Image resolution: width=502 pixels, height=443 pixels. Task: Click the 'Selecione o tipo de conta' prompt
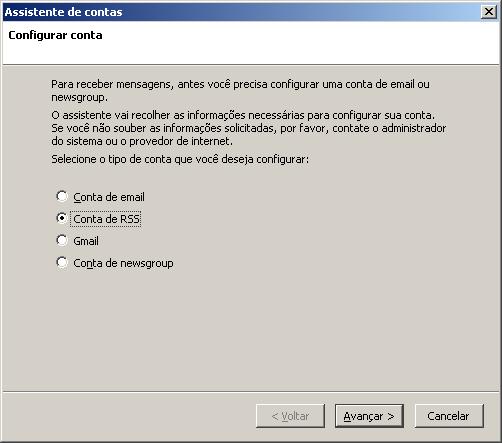click(180, 159)
